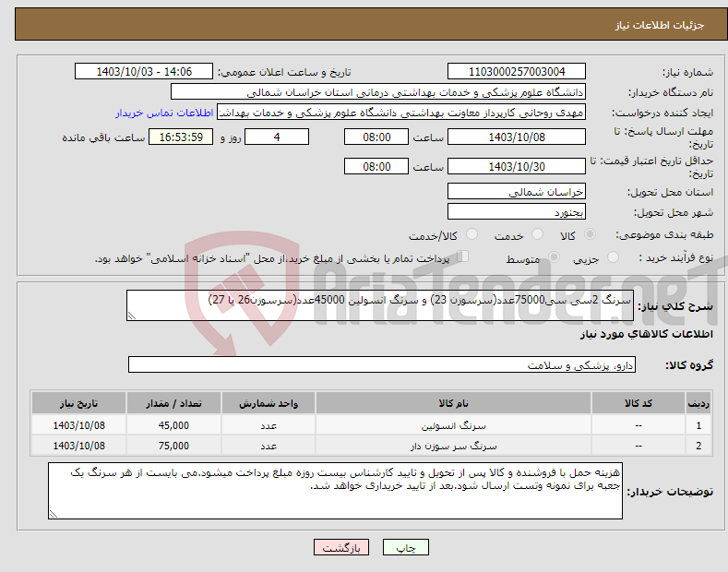Click the announcement date field 1403/10/03 - 14:06
This screenshot has height=572, width=728.
coord(144,72)
